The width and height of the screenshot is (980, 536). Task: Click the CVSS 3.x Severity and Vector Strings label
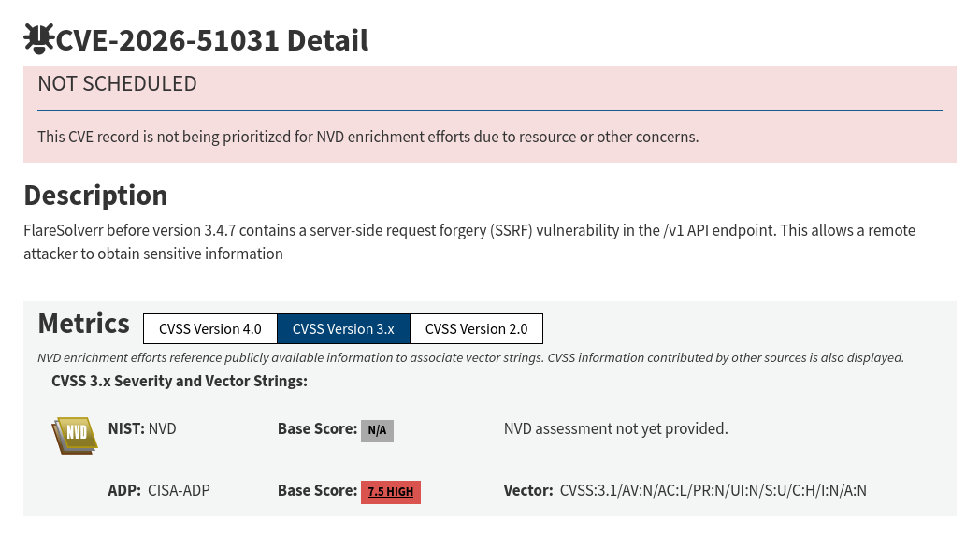180,381
